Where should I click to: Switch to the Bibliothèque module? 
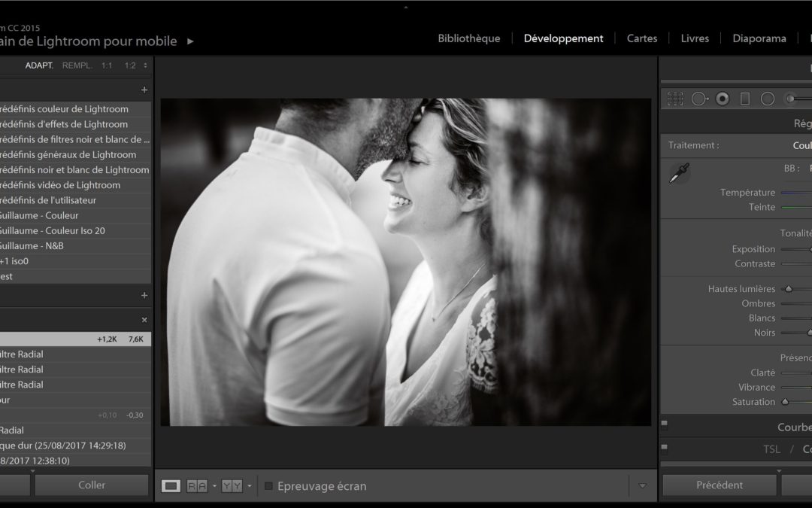coord(469,38)
